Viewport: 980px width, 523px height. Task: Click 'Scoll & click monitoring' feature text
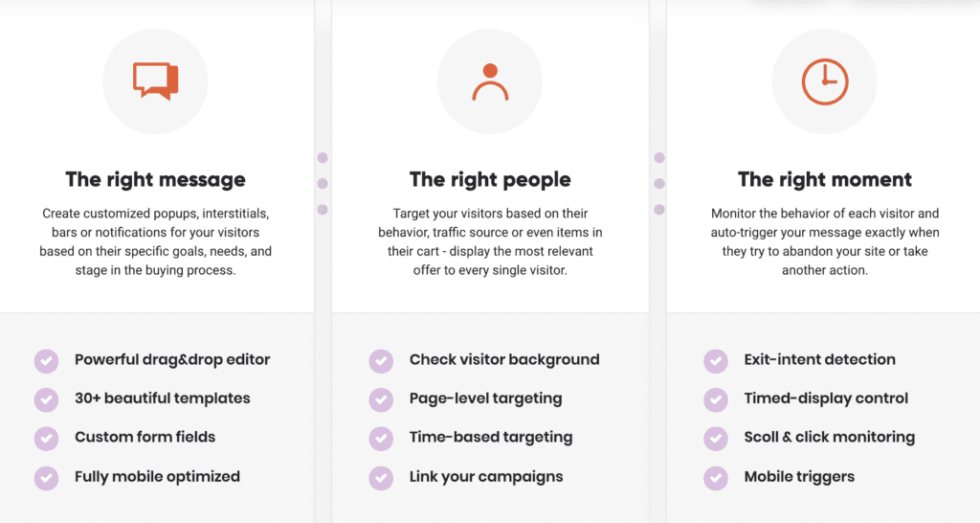829,437
